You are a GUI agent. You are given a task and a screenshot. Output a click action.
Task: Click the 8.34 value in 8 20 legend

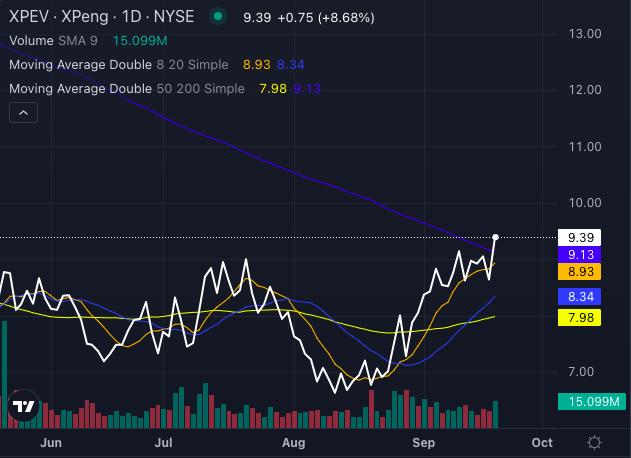(291, 64)
